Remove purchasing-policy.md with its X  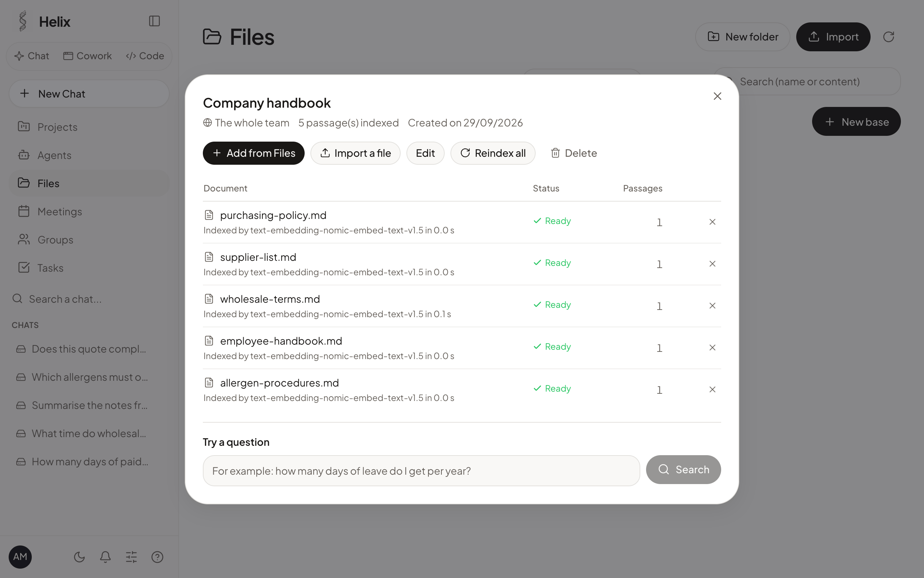(x=712, y=222)
